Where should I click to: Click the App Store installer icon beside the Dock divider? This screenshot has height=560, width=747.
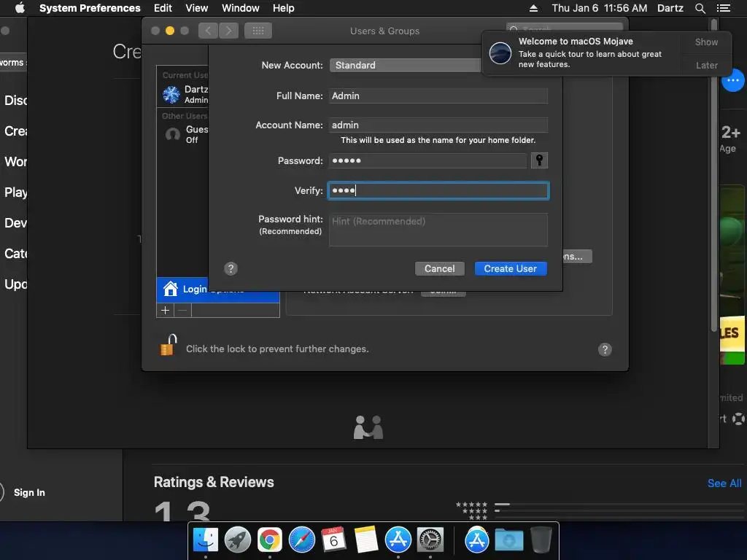(476, 540)
